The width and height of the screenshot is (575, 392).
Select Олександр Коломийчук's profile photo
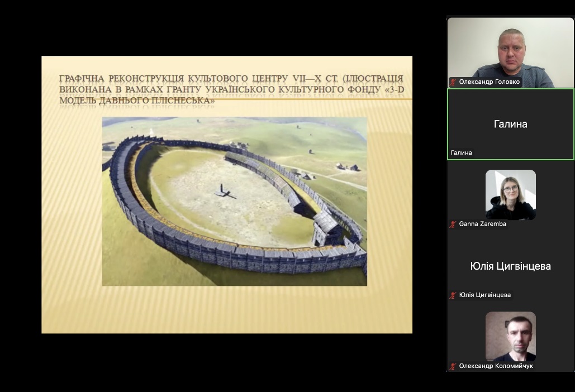[x=511, y=336]
